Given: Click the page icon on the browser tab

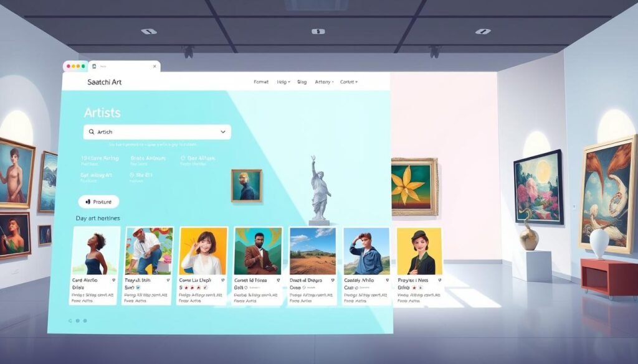Looking at the screenshot, I should [95, 66].
